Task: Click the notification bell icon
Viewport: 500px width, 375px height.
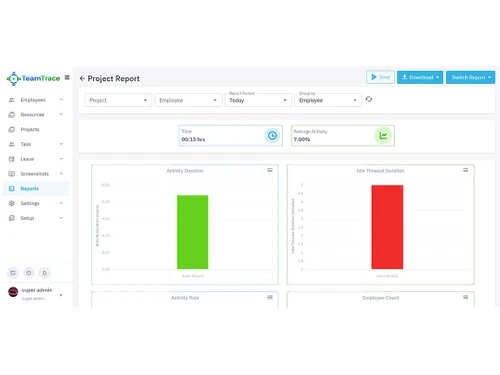Action: point(44,273)
